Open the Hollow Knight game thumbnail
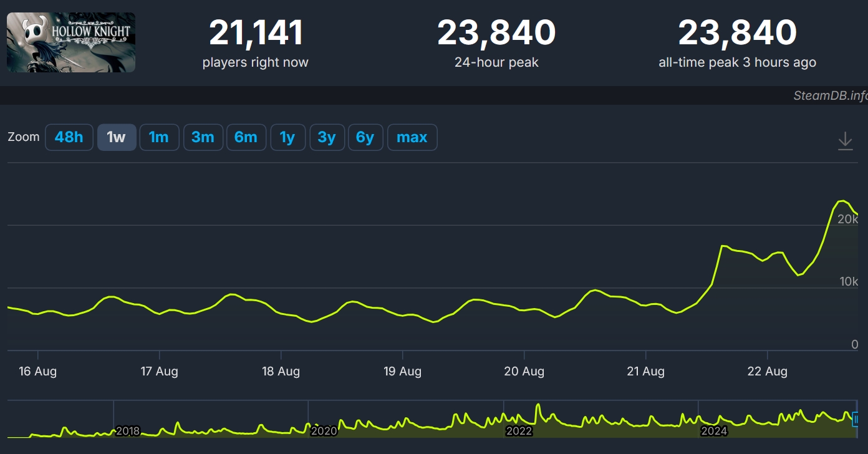 [71, 42]
